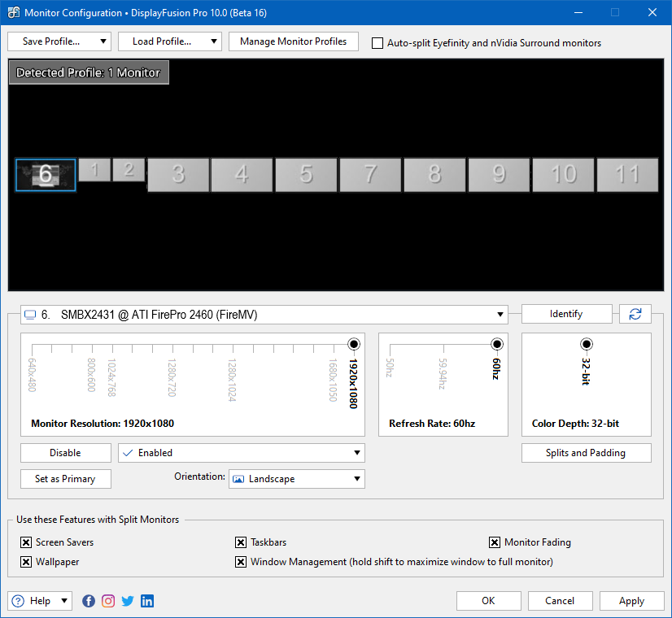Click the 1680x1050 resolution label

[x=333, y=381]
